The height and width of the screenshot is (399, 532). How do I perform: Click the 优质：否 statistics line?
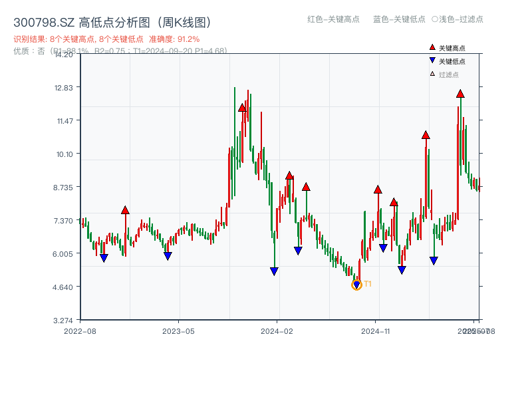point(25,49)
